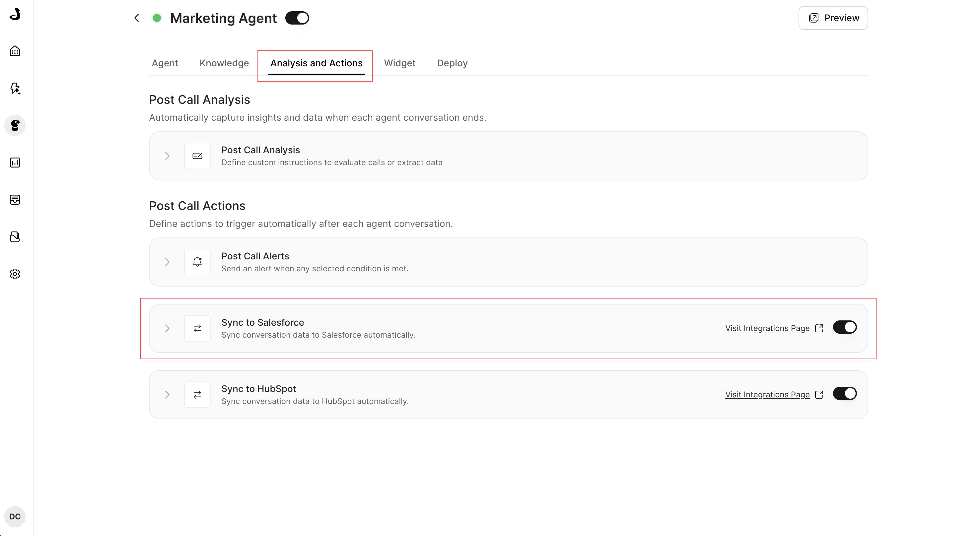Viewport: 980px width, 536px height.
Task: Switch to the Deploy tab
Action: [x=452, y=63]
